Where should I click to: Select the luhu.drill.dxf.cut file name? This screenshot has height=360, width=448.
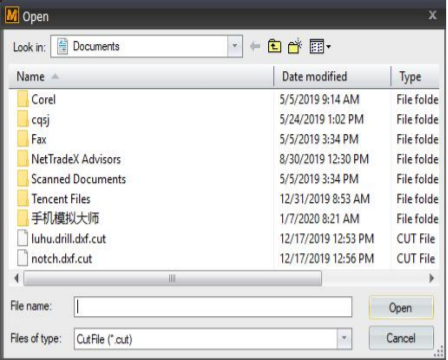(68, 239)
